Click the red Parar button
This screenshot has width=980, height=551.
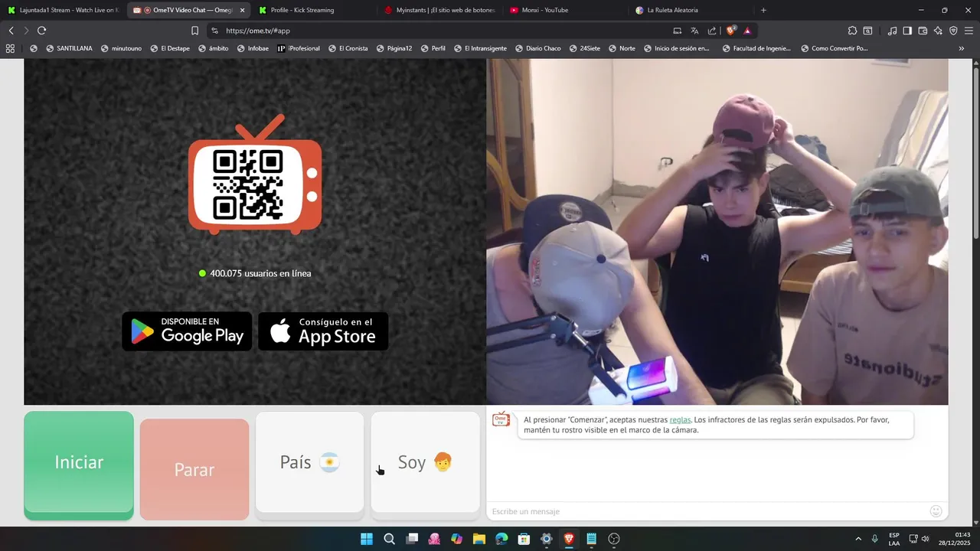pyautogui.click(x=194, y=469)
